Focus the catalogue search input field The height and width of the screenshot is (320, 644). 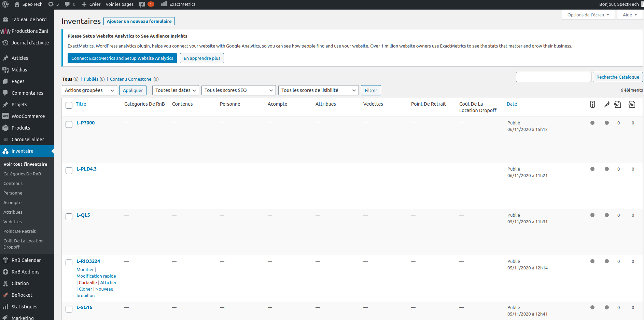tap(554, 77)
